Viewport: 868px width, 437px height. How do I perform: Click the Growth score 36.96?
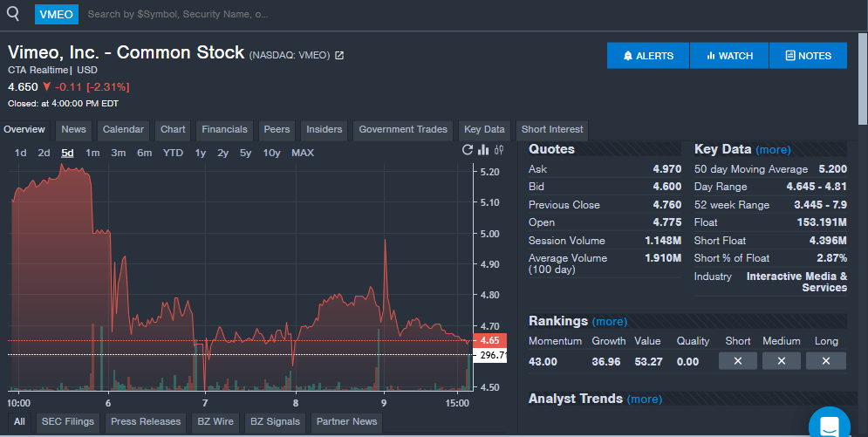pos(606,361)
